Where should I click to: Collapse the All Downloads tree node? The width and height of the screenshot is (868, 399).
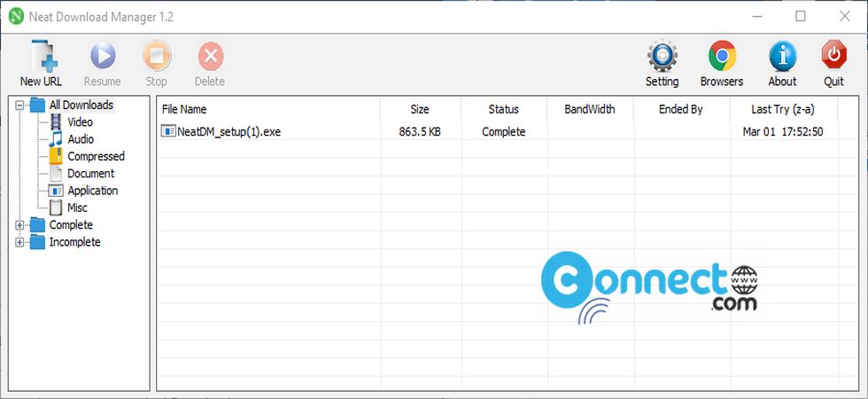[19, 105]
